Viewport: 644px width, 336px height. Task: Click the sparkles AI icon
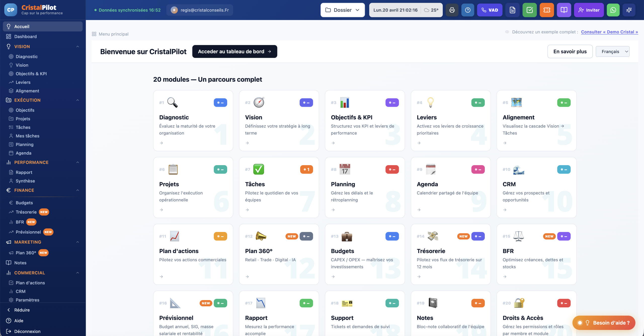(629, 10)
